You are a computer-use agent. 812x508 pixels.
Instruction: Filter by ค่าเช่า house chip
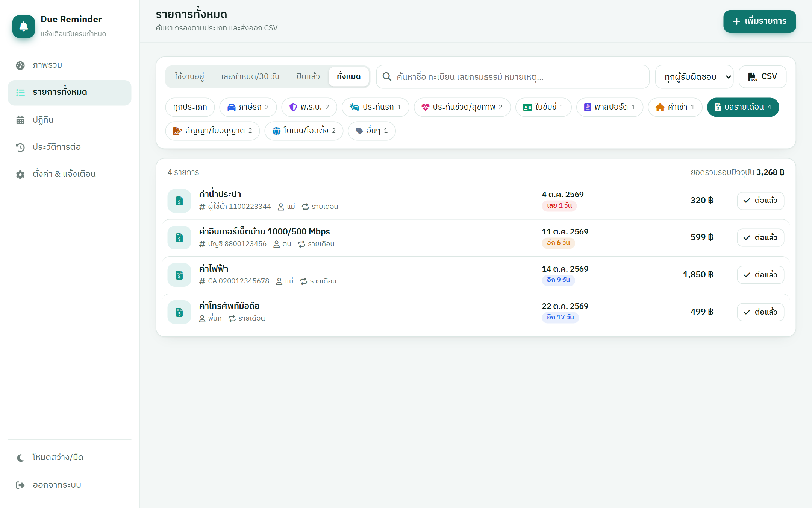tap(675, 107)
